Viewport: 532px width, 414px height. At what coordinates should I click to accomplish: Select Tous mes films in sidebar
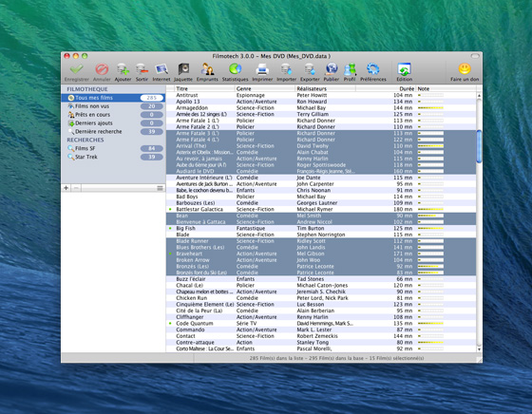(113, 98)
